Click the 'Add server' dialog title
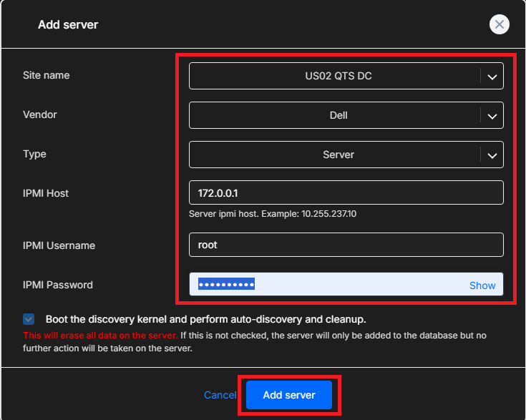Image resolution: width=526 pixels, height=420 pixels. point(68,25)
